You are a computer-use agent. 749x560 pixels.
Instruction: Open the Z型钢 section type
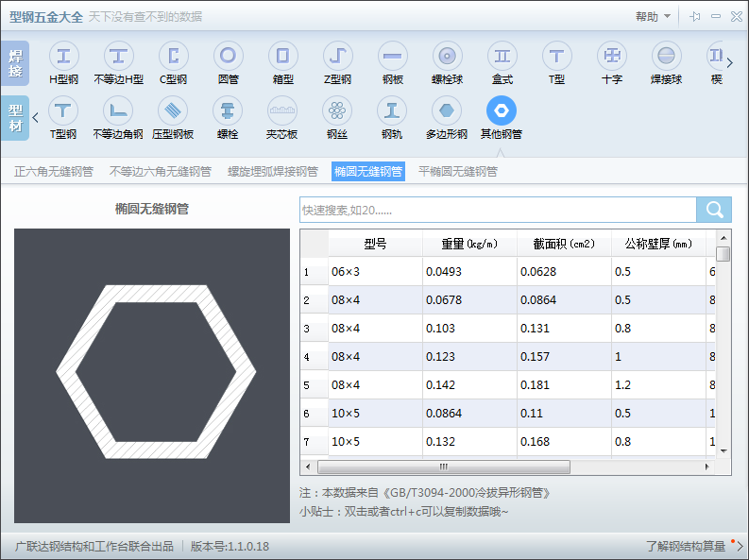coord(337,62)
